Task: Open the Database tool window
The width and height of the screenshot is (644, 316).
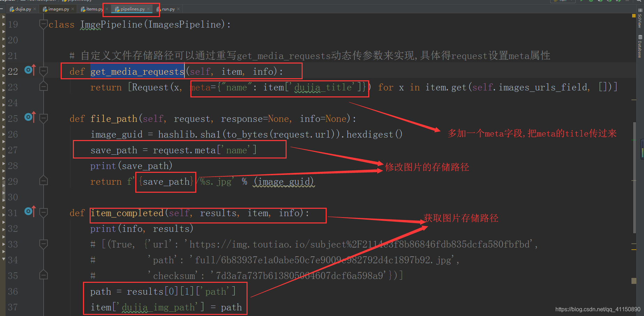Action: click(x=640, y=46)
